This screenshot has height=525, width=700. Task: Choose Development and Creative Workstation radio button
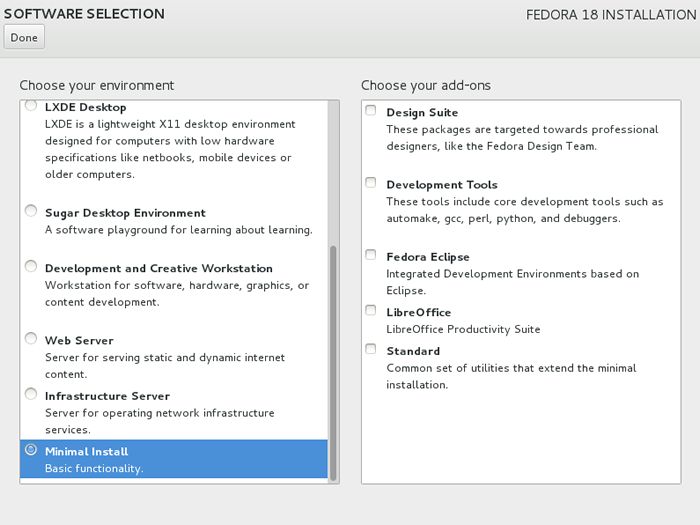tap(31, 266)
